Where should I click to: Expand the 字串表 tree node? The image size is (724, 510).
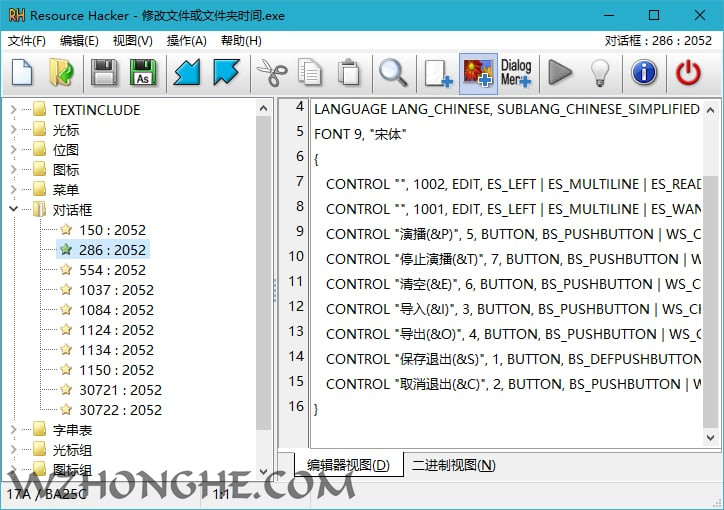tap(13, 430)
